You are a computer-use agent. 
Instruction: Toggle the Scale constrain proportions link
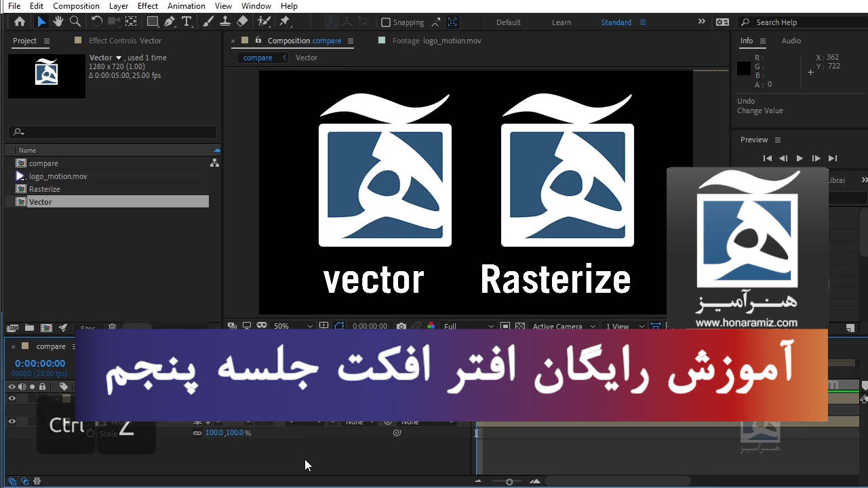(x=197, y=433)
